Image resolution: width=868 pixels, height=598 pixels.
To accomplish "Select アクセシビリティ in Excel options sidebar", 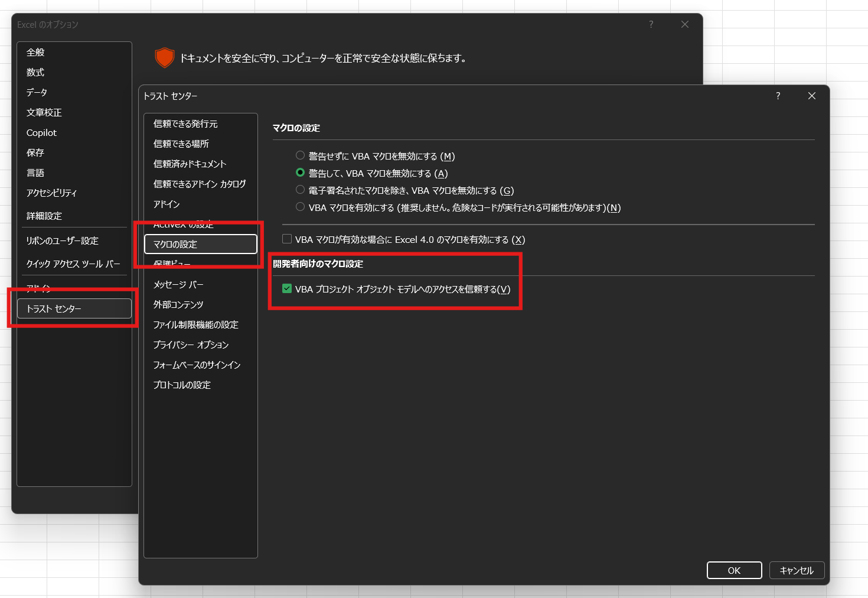I will (x=74, y=193).
